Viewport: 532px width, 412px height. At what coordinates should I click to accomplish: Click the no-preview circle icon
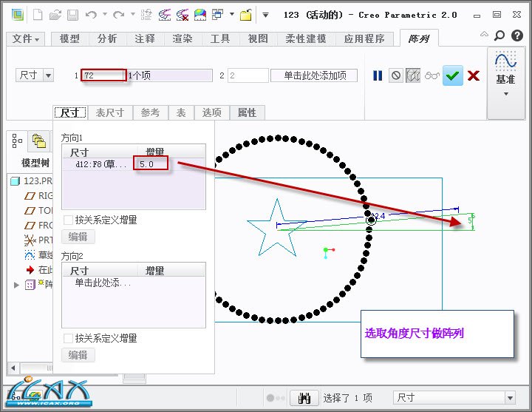tap(395, 75)
